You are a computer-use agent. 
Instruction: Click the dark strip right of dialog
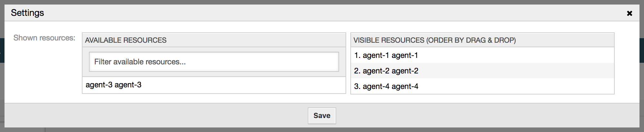click(642, 50)
